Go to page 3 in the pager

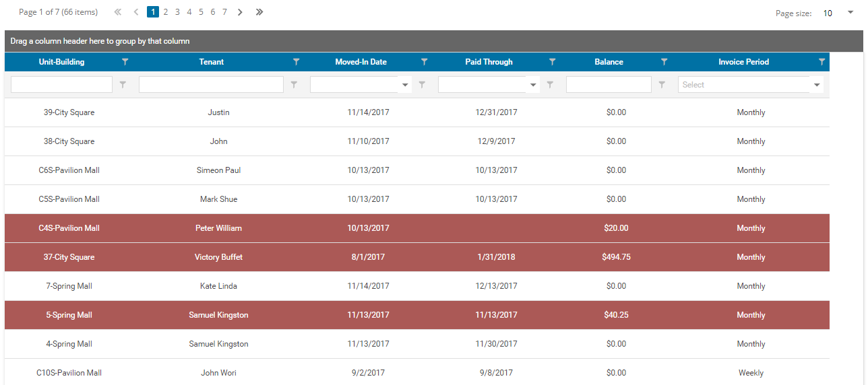177,12
